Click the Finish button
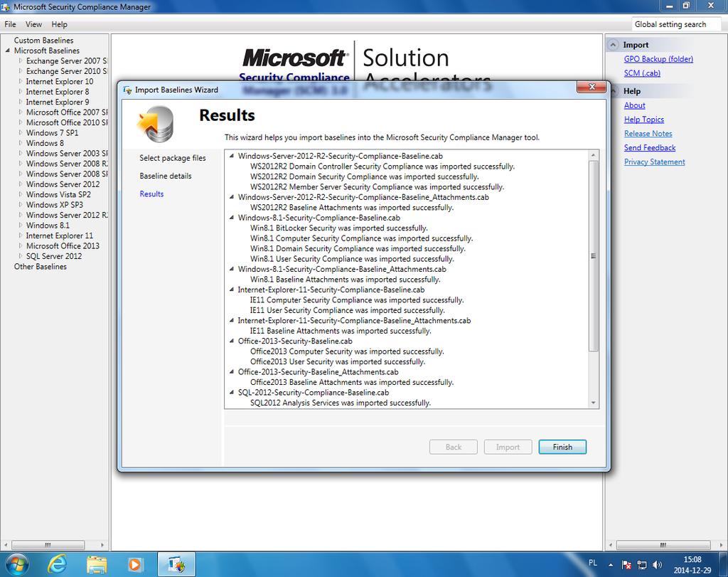 tap(562, 447)
